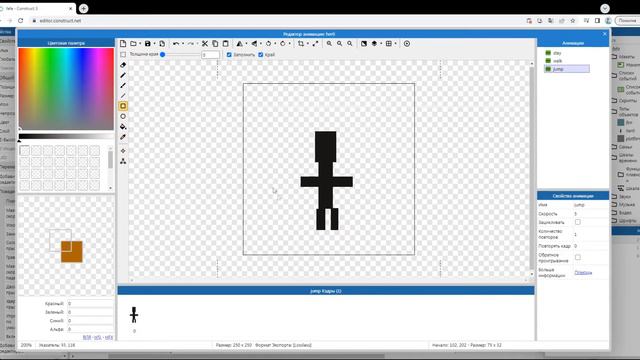This screenshot has width=640, height=360.
Task: Open the onion skin dropdown arrow
Action: tap(381, 44)
